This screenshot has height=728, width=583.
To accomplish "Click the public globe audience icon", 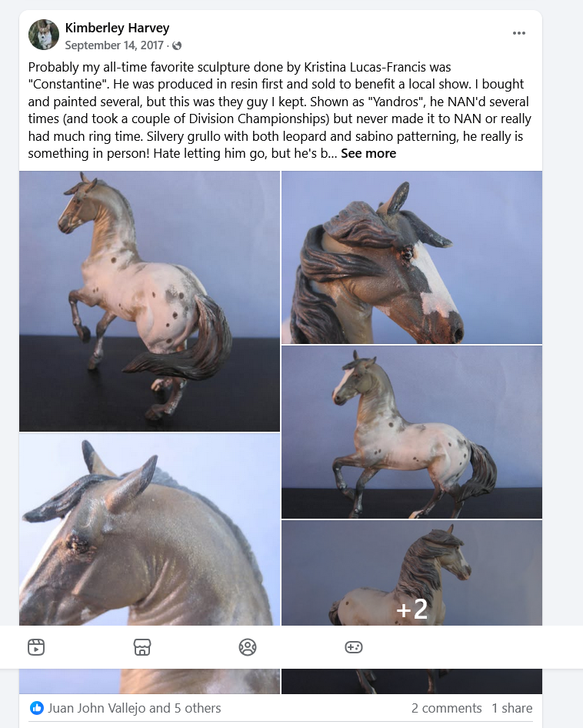I will pos(177,45).
